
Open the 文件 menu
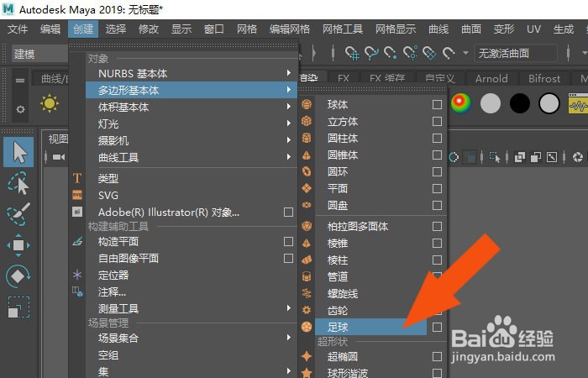coord(18,29)
